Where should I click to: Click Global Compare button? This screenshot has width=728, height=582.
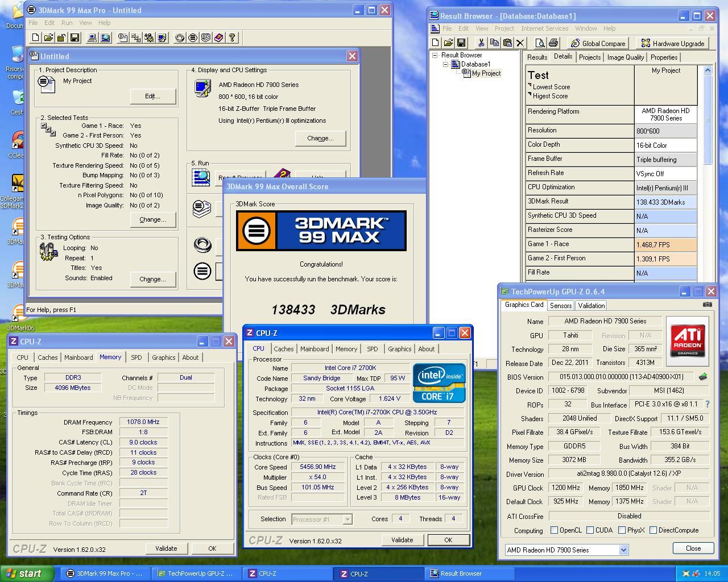[x=598, y=43]
